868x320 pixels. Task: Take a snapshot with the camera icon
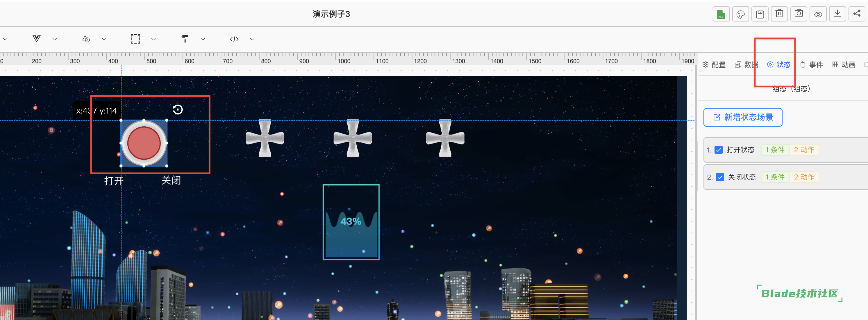coord(799,14)
